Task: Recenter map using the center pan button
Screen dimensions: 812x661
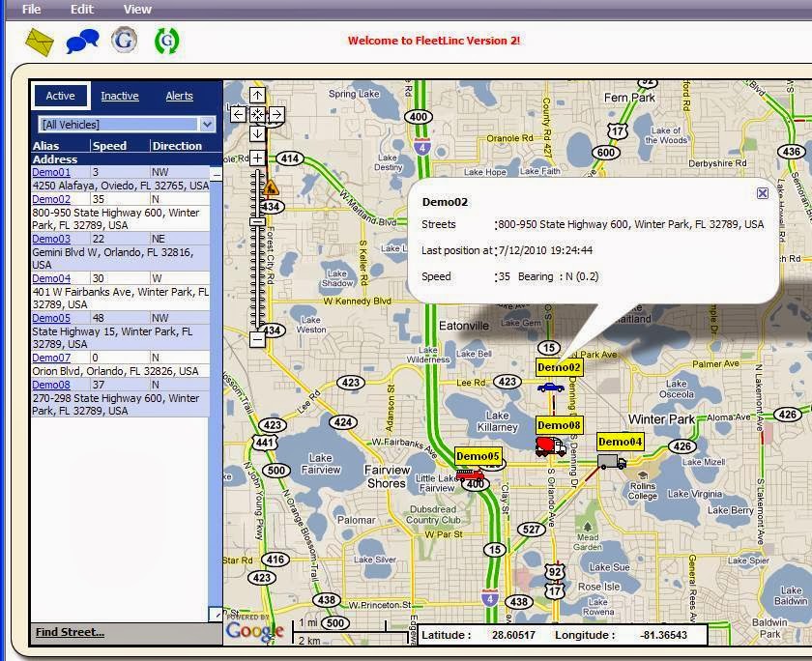Action: click(x=257, y=114)
